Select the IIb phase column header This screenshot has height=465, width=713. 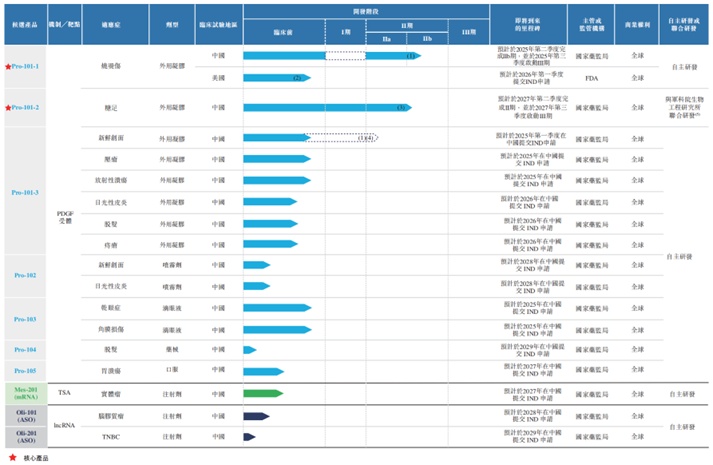point(427,39)
